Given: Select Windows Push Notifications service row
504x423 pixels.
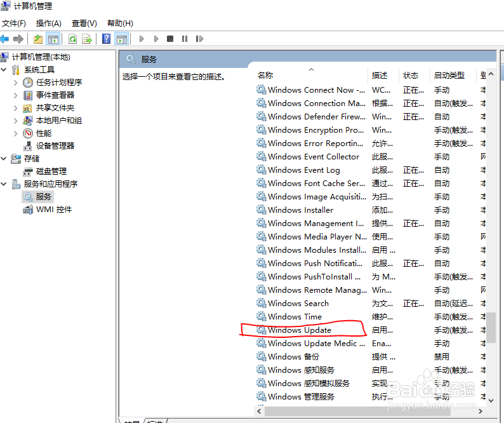Looking at the screenshot, I should tap(371, 263).
